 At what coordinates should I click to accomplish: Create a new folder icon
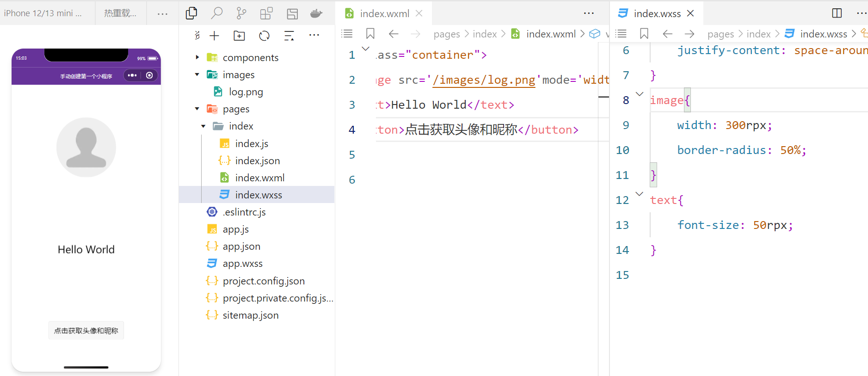coord(239,36)
